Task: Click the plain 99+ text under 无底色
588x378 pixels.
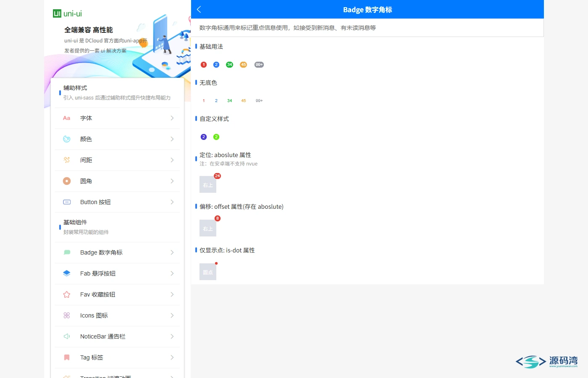Action: coord(259,101)
